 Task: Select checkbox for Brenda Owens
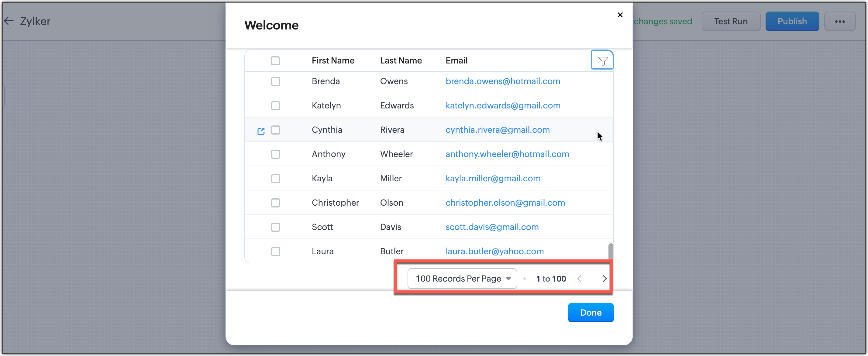(275, 81)
